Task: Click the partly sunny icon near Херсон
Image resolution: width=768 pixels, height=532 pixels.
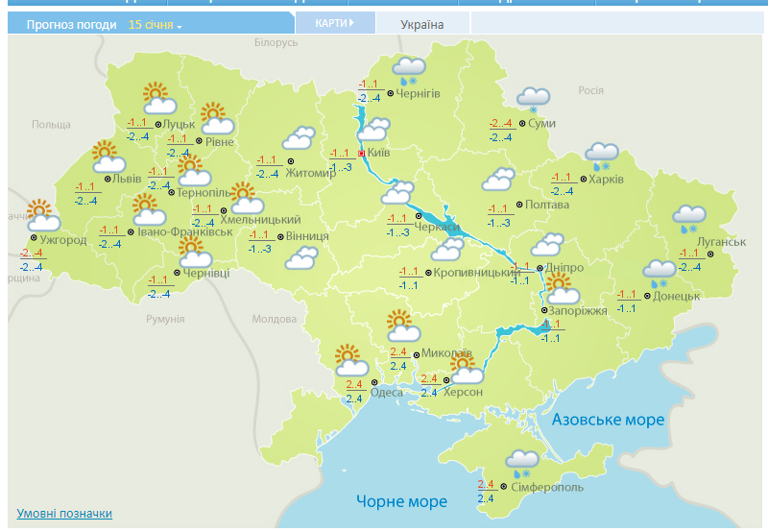Action: 467,369
